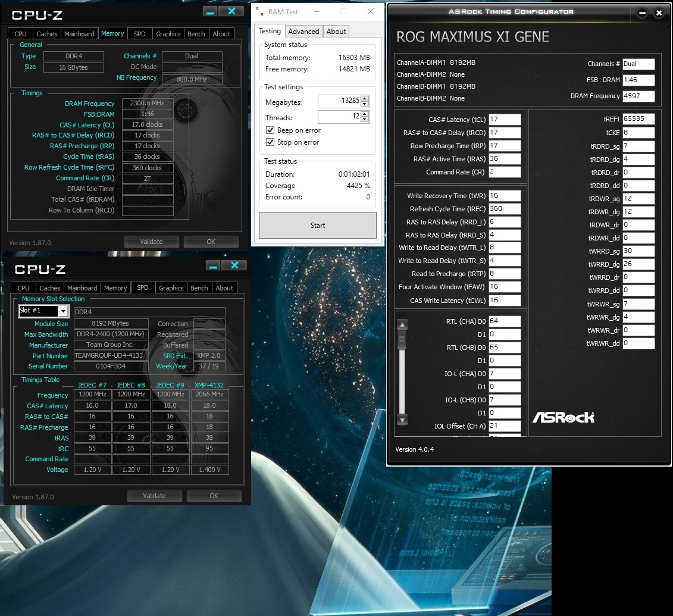Click the Megabytes input field
Screen dimensions: 673x616
pos(339,101)
